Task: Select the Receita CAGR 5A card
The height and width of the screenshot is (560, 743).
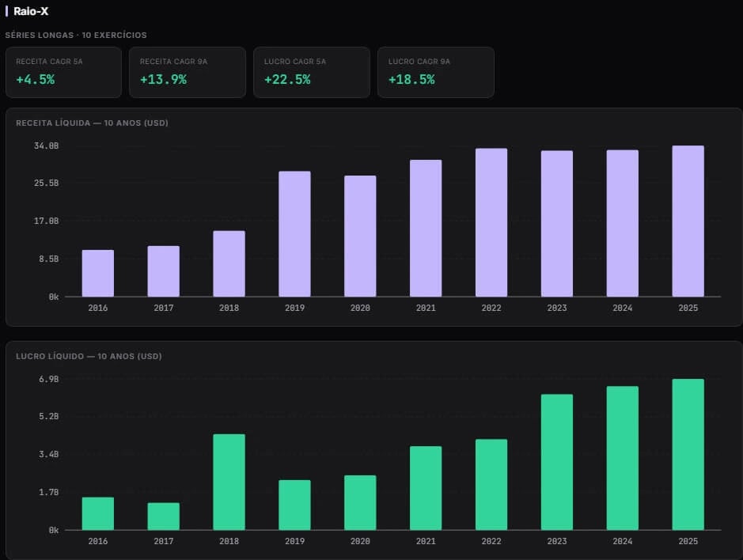Action: pos(63,72)
